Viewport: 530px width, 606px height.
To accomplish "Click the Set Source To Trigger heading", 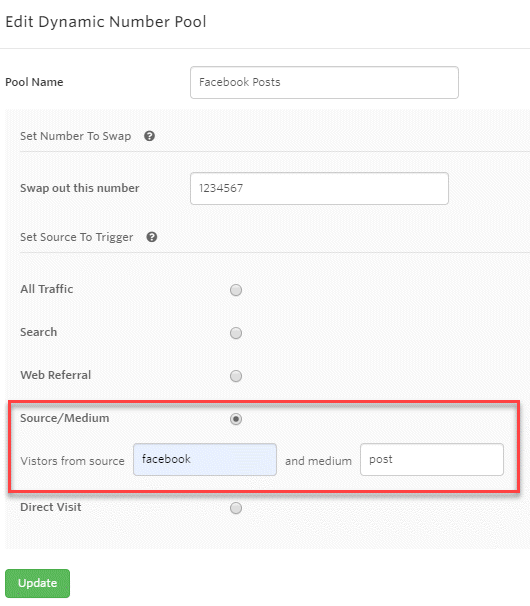I will pyautogui.click(x=77, y=237).
